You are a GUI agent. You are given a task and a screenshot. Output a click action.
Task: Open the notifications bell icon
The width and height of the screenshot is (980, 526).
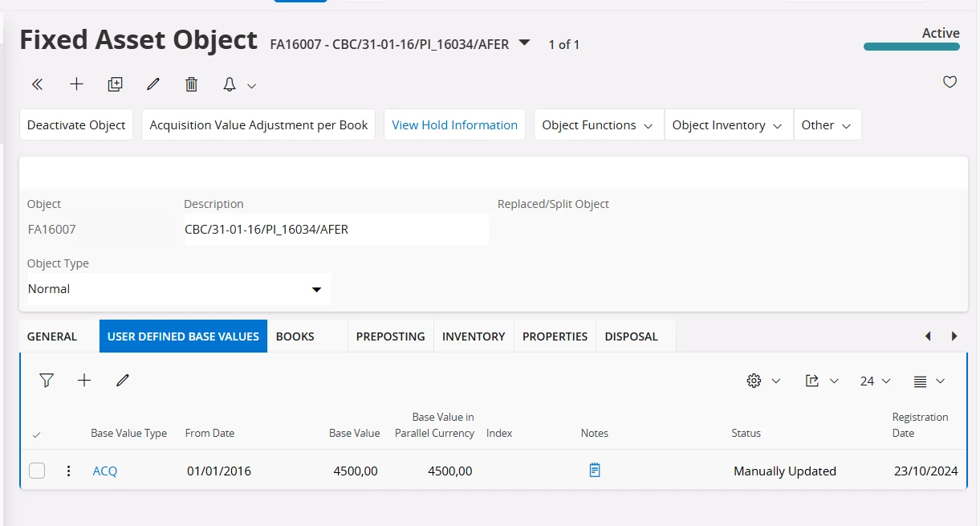tap(229, 84)
